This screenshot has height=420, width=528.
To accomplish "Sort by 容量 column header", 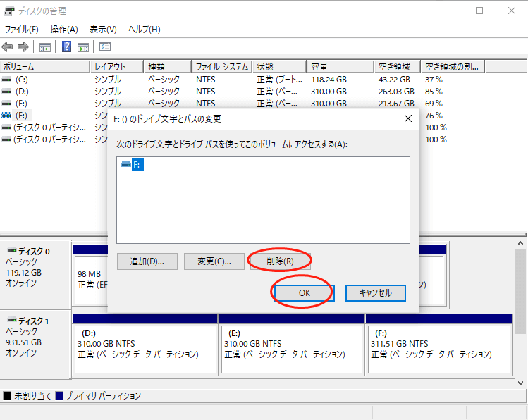I will click(x=340, y=67).
